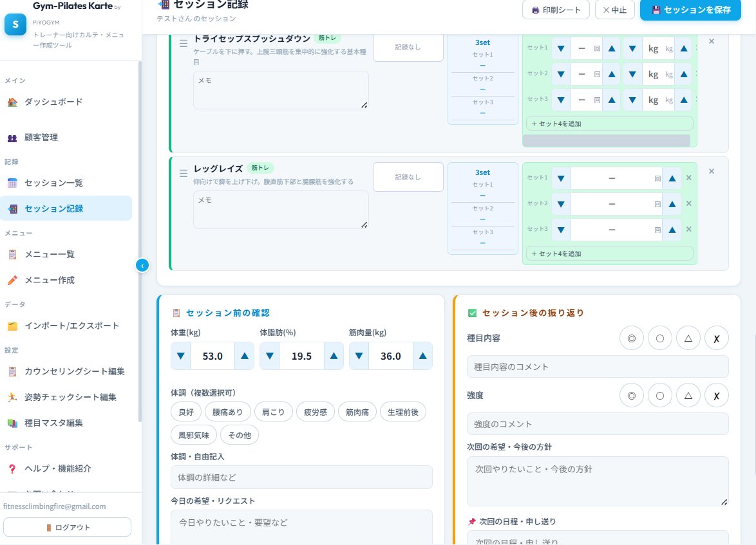Viewport: 756px width, 545px height.
Task: Click the 印刷シート button
Action: [556, 10]
